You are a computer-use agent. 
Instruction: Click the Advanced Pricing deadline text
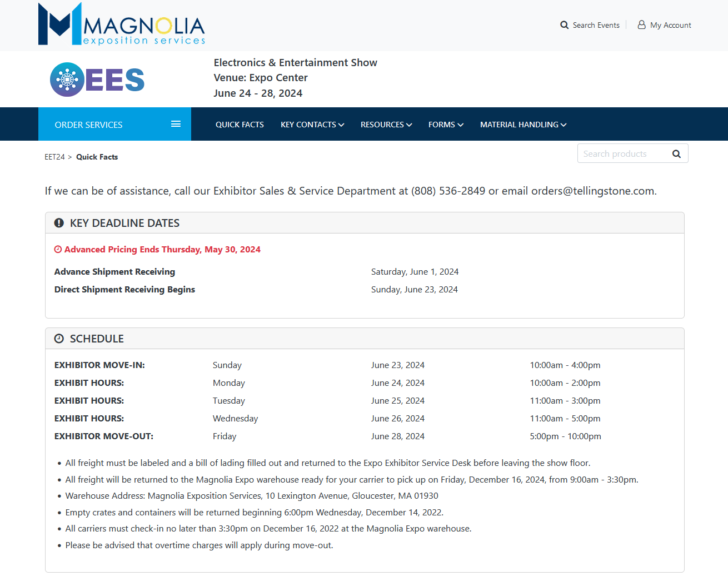[163, 249]
